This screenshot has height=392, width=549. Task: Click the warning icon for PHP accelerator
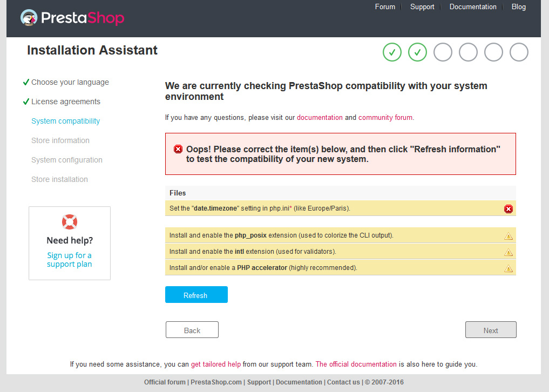pos(509,268)
